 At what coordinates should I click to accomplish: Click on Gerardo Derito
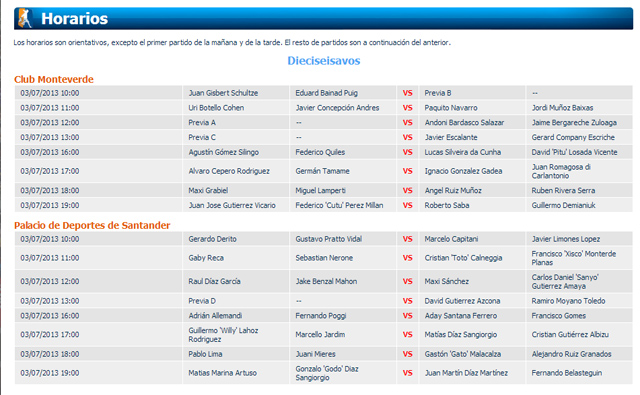[x=212, y=239]
